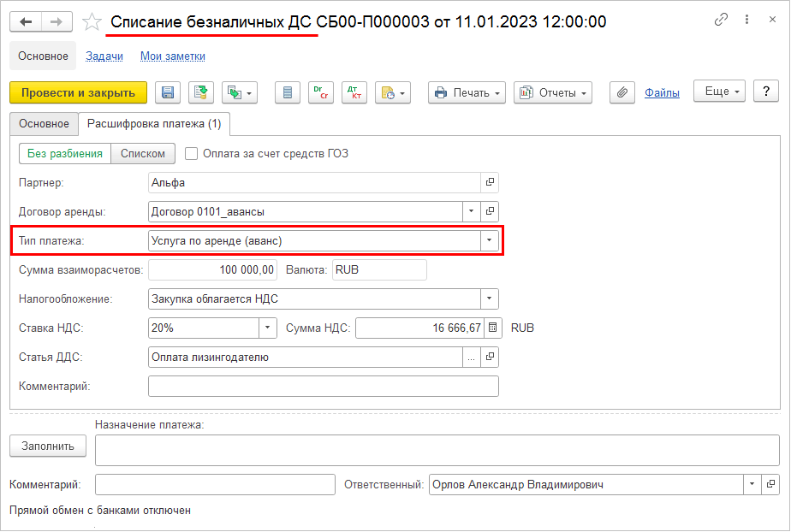Screen dimensions: 791x532
Task: Open the Ответственный record icon
Action: (770, 485)
